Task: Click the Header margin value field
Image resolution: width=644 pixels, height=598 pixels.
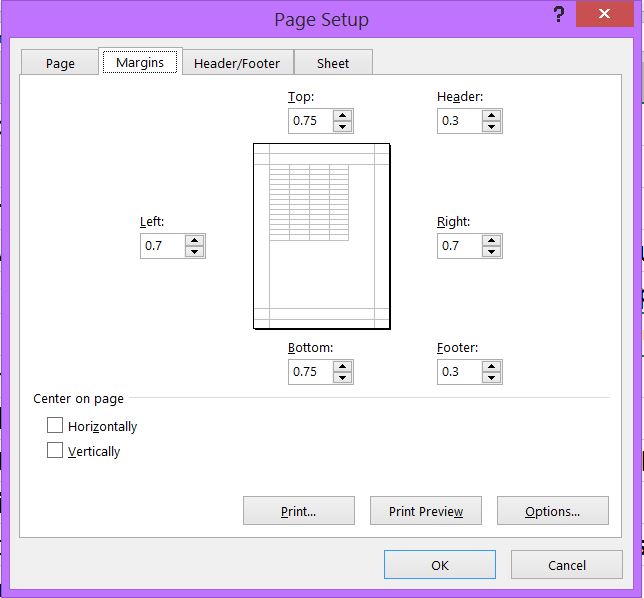Action: coord(460,121)
